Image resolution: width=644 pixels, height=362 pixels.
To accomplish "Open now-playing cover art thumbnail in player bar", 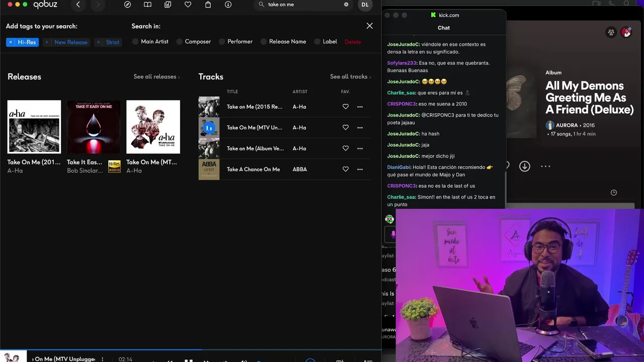I will pos(13,356).
